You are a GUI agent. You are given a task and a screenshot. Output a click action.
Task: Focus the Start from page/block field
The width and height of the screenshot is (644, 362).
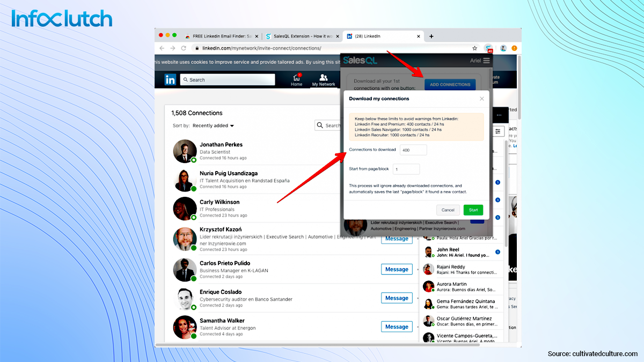point(406,169)
